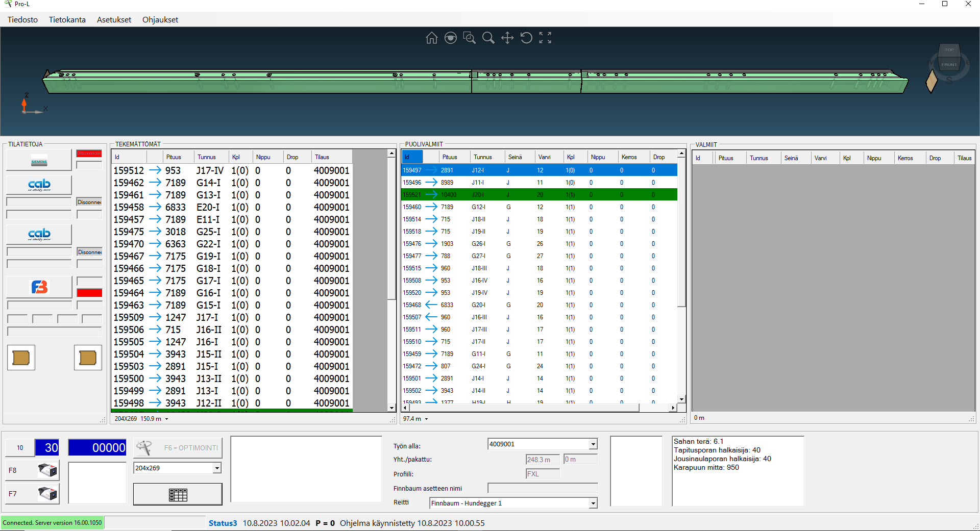
Task: Open the 204x269 dimension dropdown
Action: point(217,468)
